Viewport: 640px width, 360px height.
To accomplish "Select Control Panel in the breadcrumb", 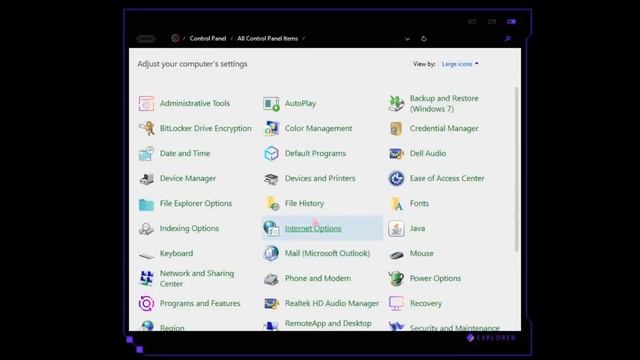I will 208,38.
